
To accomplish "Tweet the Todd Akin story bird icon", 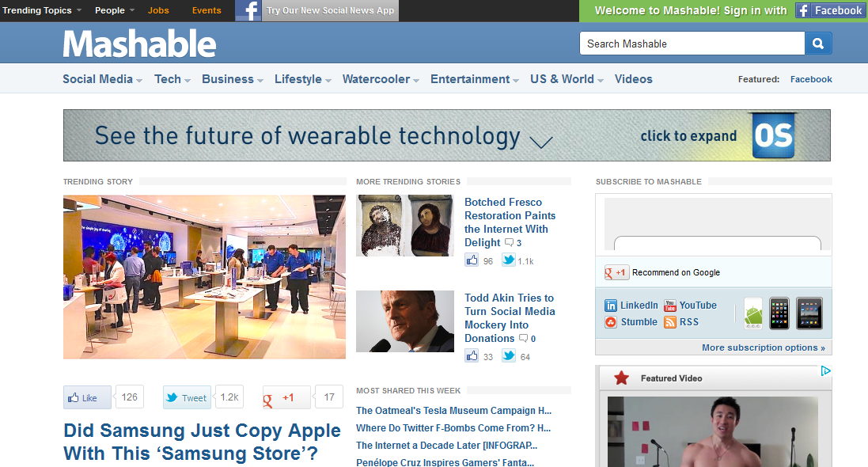I will click(x=508, y=355).
